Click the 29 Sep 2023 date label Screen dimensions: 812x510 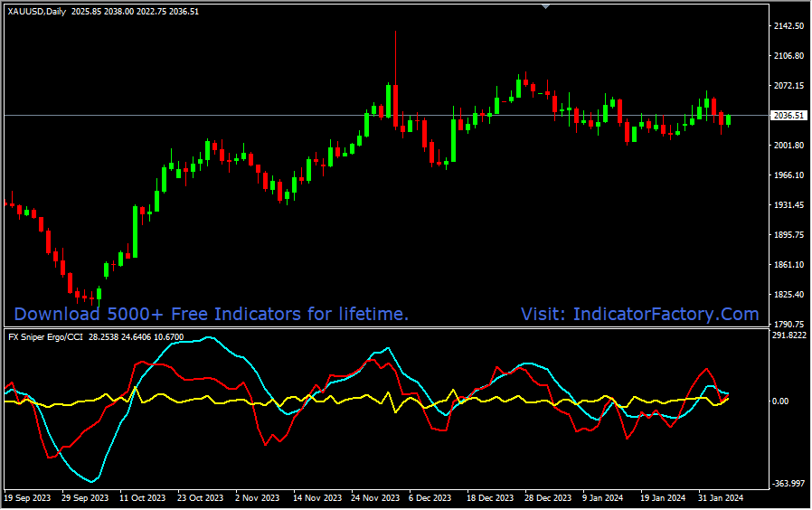pyautogui.click(x=85, y=498)
